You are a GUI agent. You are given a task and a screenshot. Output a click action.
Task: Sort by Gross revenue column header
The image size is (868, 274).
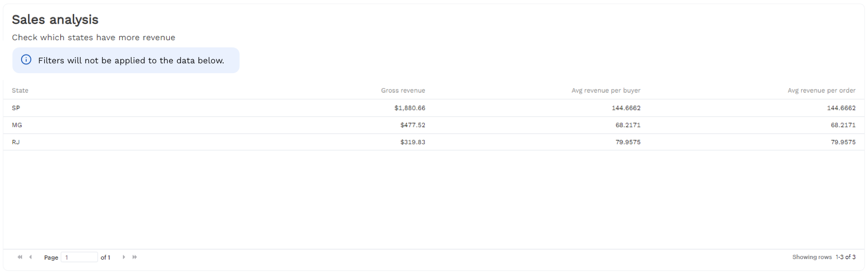403,91
